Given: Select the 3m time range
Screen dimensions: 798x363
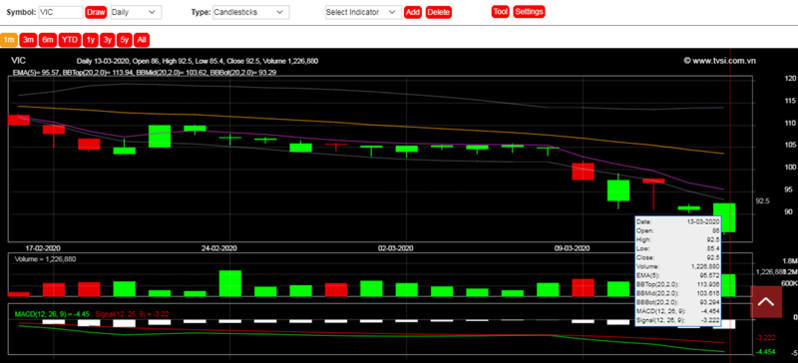Looking at the screenshot, I should 28,40.
